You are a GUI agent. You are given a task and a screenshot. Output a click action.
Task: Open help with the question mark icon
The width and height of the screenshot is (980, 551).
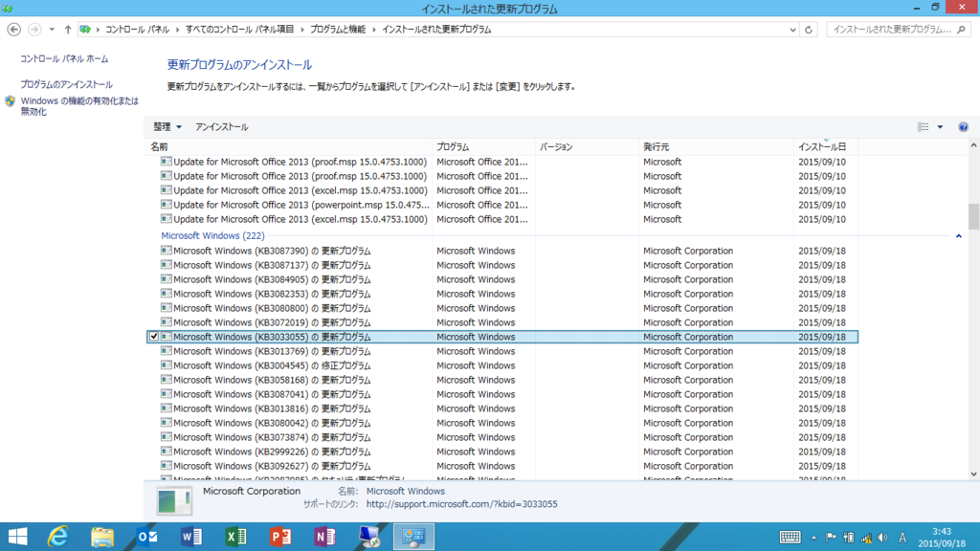[x=963, y=127]
